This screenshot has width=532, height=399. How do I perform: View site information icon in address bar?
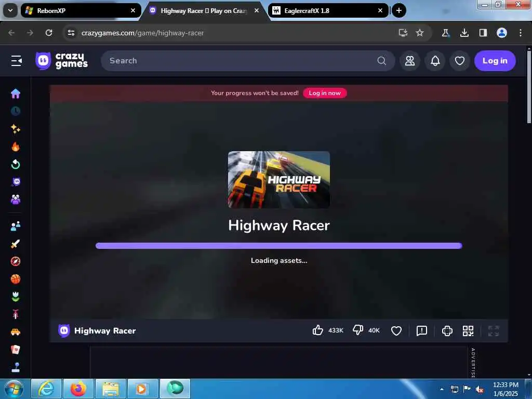click(71, 33)
